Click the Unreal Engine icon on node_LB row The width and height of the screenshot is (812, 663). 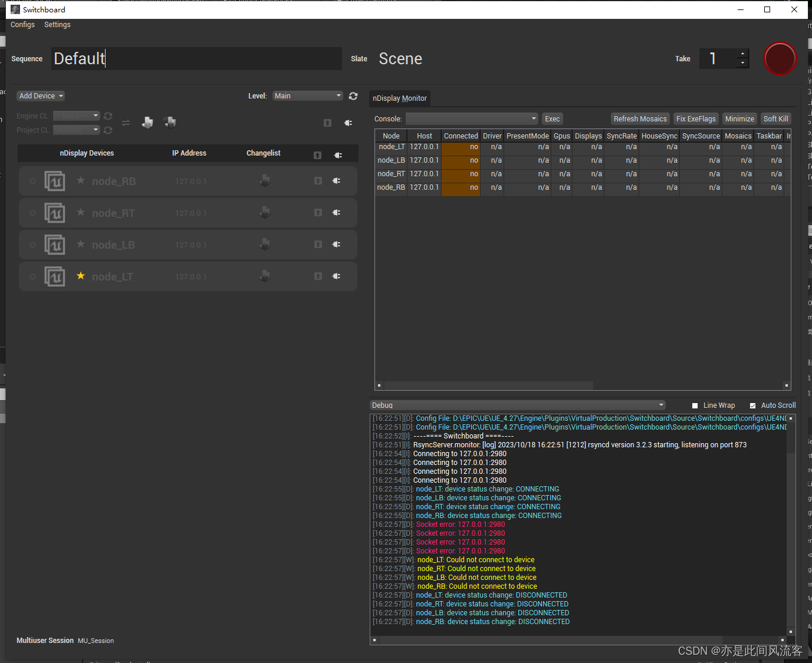coord(55,244)
